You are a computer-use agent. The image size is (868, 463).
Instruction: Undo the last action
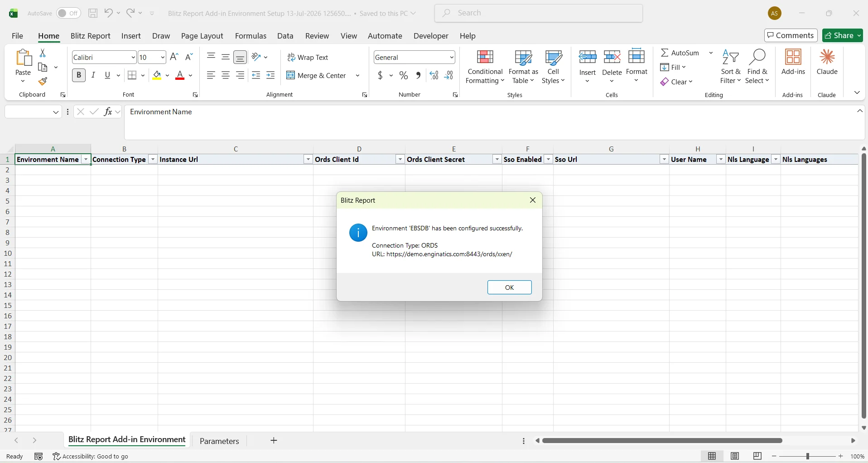pos(108,13)
